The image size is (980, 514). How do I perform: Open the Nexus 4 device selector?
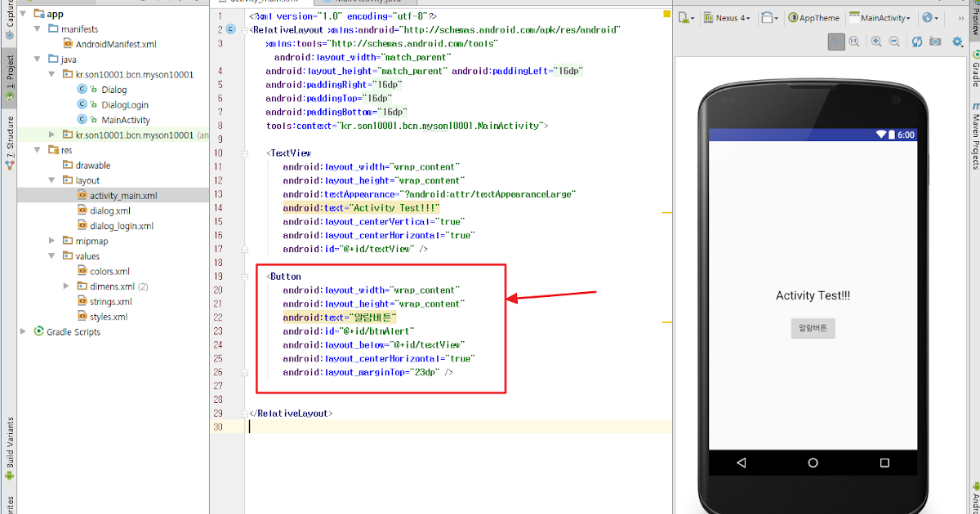click(x=728, y=18)
